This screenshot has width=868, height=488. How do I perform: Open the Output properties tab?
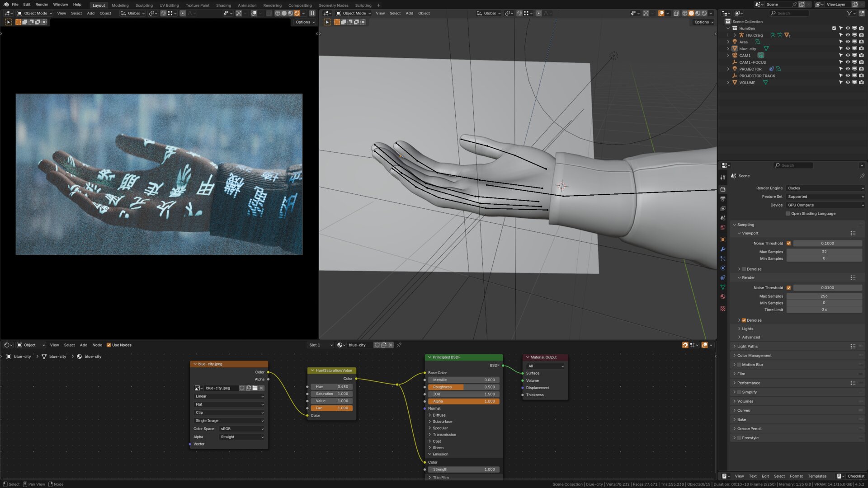(x=723, y=199)
